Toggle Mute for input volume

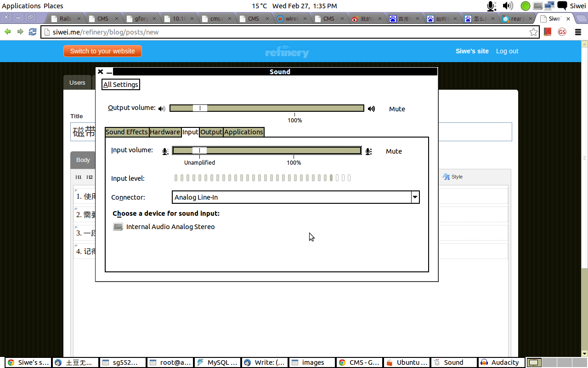click(394, 151)
